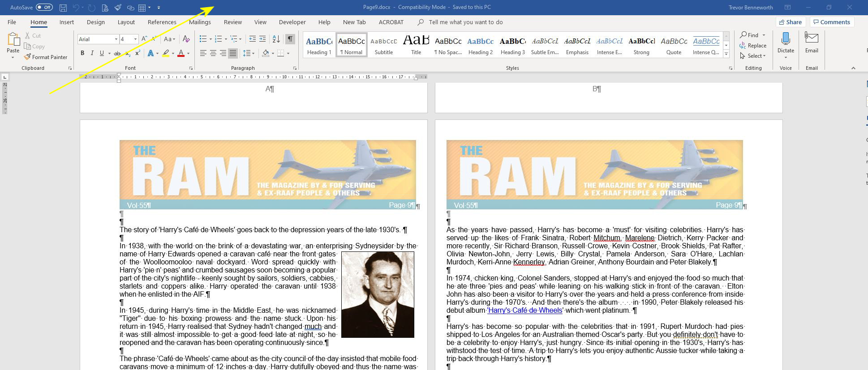Open the font name dropdown showing Arial
Viewport: 868px width, 370px height.
tap(116, 39)
